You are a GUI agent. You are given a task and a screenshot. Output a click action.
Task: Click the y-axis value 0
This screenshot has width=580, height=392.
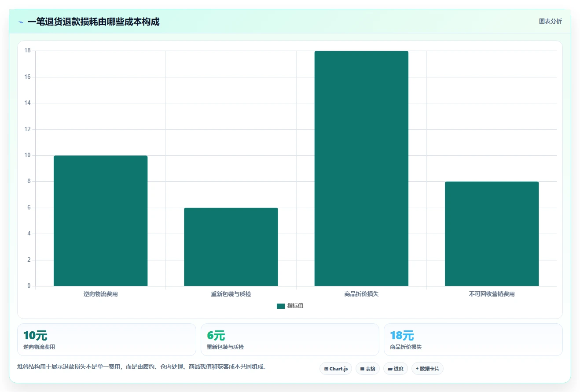(x=29, y=286)
